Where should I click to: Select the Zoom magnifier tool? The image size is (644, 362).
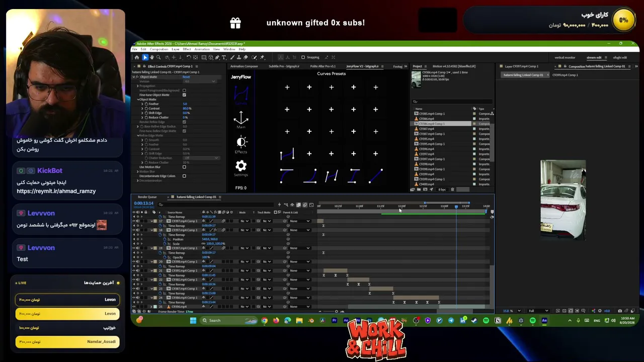point(158,57)
